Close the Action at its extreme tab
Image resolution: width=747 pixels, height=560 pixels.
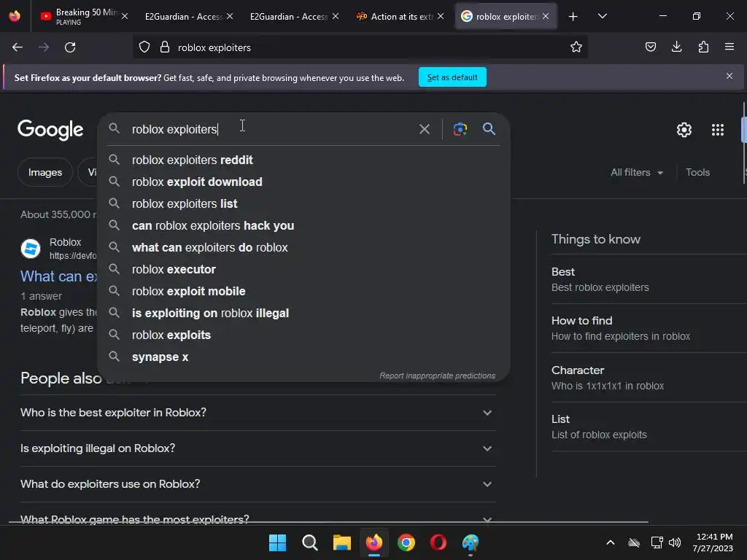point(440,17)
